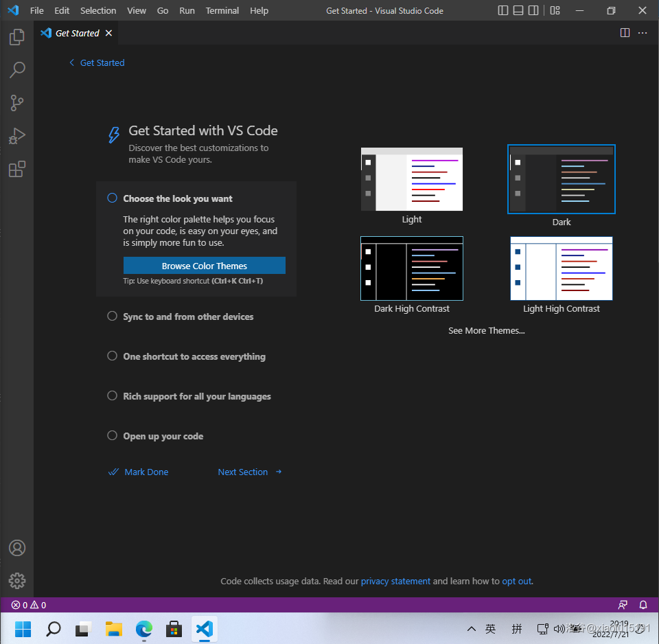Viewport: 659px width, 644px height.
Task: Split the editor to the right
Action: (625, 33)
